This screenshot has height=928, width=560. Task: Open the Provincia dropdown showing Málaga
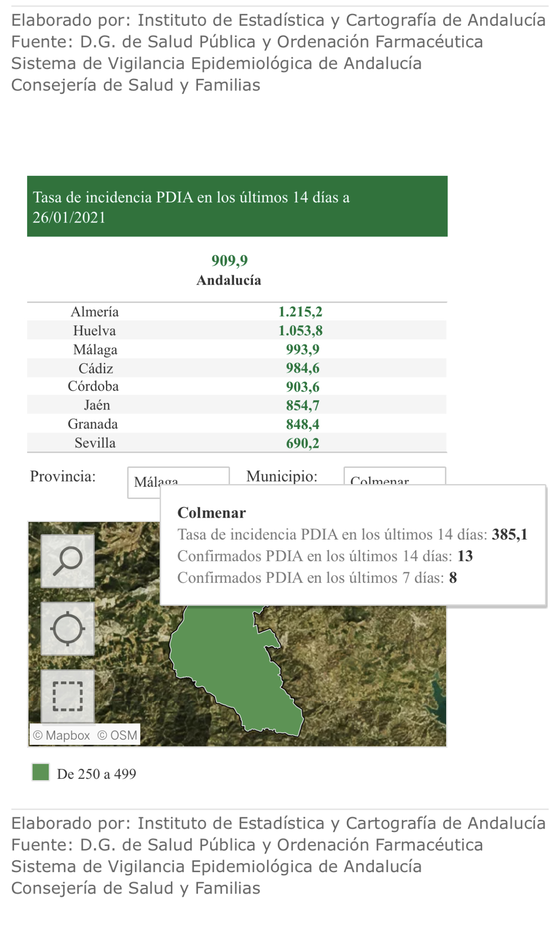[178, 482]
